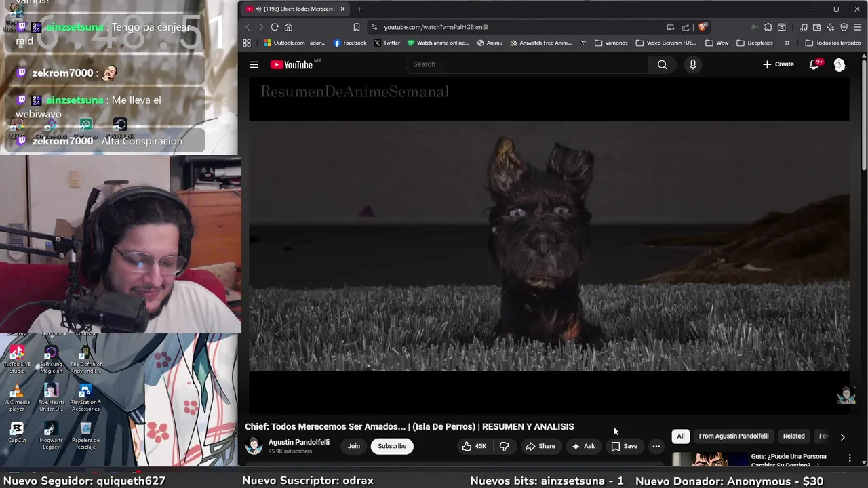The height and width of the screenshot is (488, 868).
Task: Reload the page in the browser
Action: click(x=275, y=27)
